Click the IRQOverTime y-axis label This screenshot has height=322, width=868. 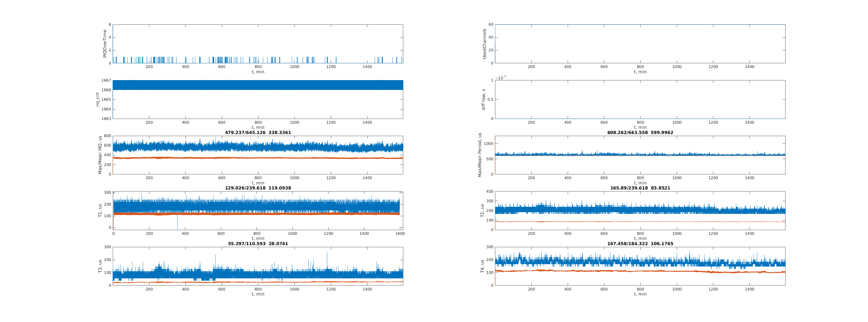pos(105,44)
